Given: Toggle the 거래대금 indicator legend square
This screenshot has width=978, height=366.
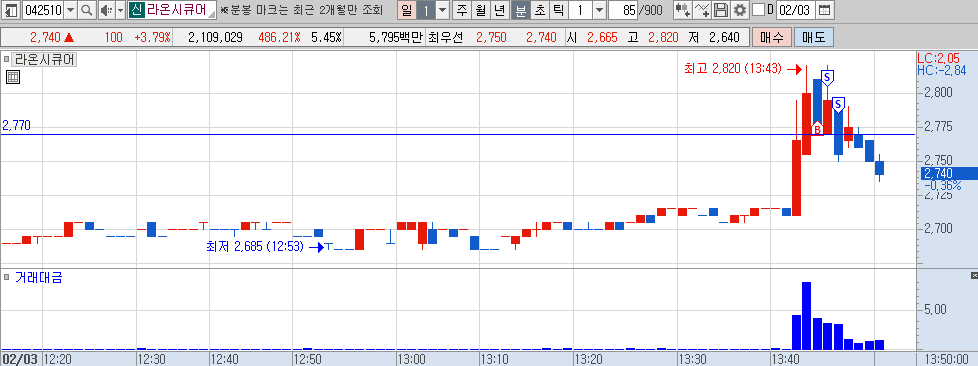Looking at the screenshot, I should 6,277.
